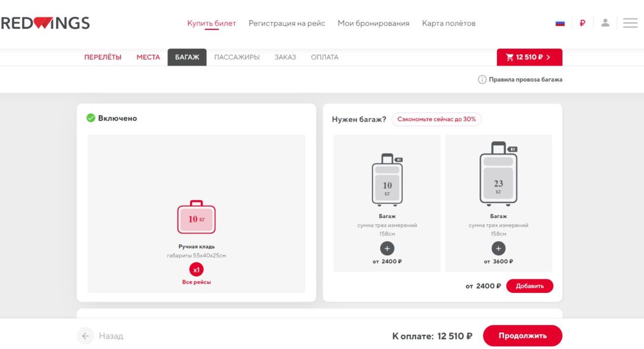644x349 pixels.
Task: Select the 10 kg baggage card
Action: [388, 202]
